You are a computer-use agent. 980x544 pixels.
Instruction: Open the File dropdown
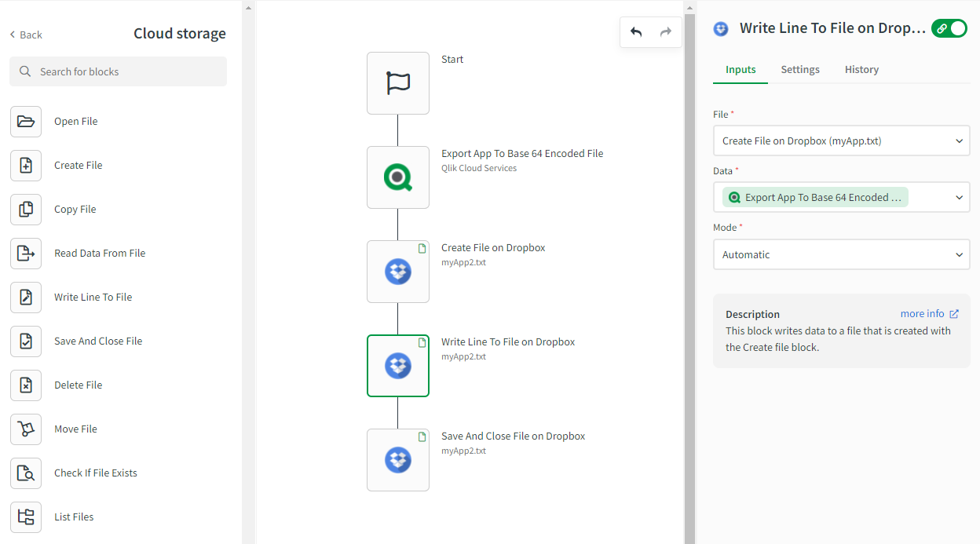pyautogui.click(x=841, y=141)
